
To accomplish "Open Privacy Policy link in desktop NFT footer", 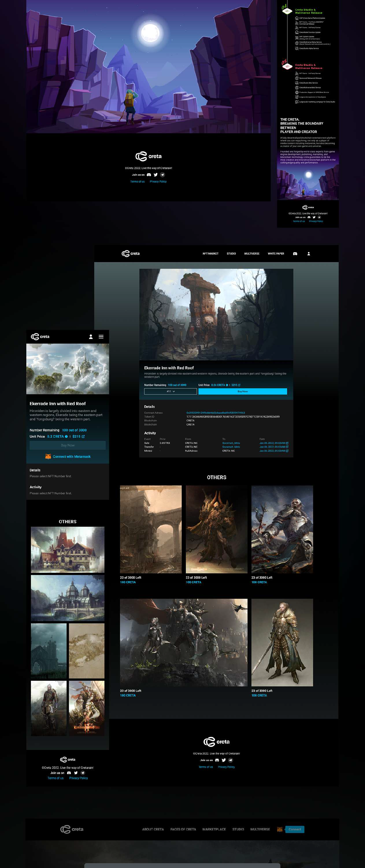I will pyautogui.click(x=226, y=766).
